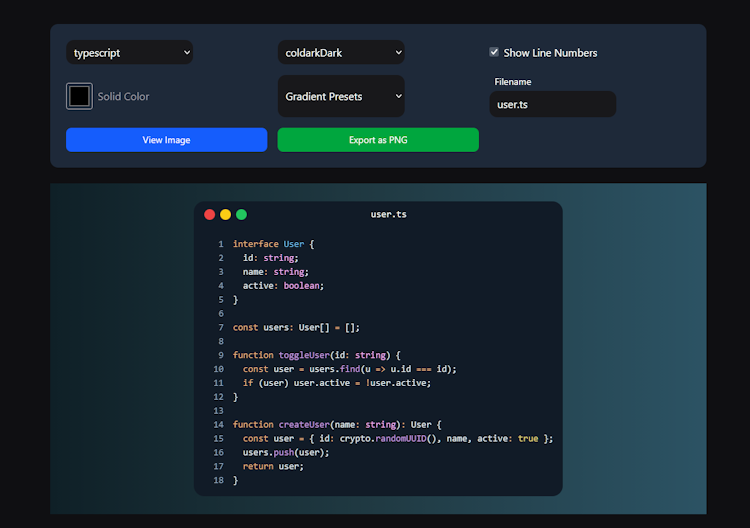Toggle the Show Line Numbers checkbox

tap(494, 52)
